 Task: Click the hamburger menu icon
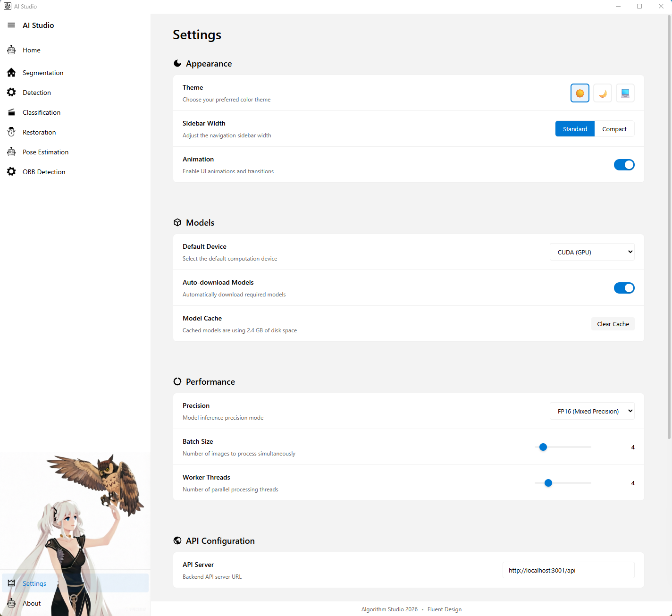click(x=11, y=25)
